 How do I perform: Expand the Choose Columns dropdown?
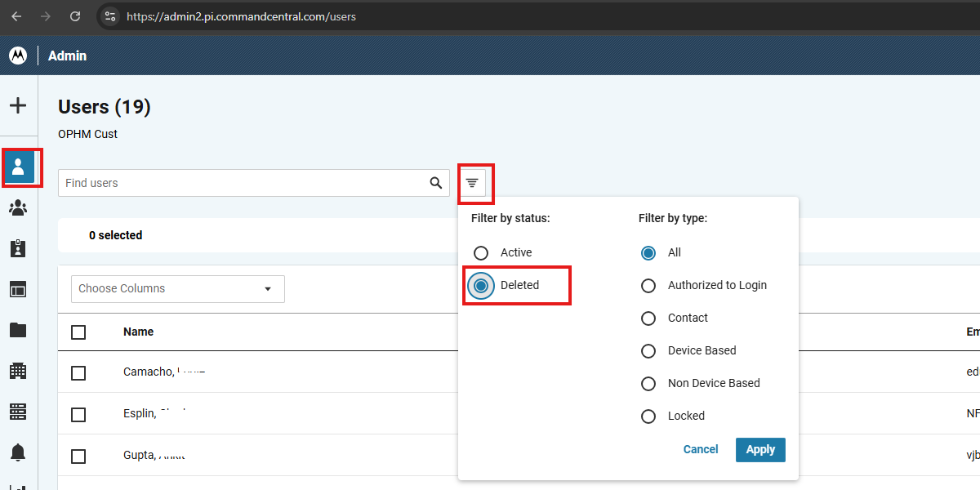tap(177, 289)
